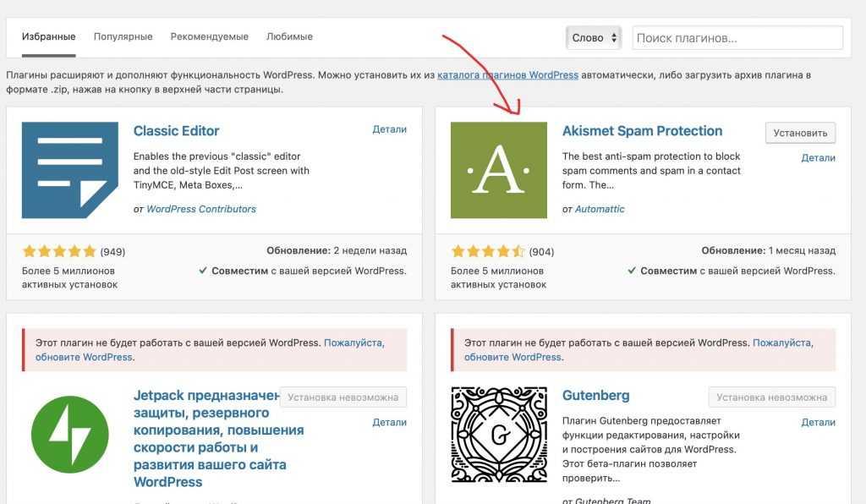Click the Jetpack lightning bolt icon
Image resolution: width=866 pixels, height=504 pixels.
[x=70, y=435]
